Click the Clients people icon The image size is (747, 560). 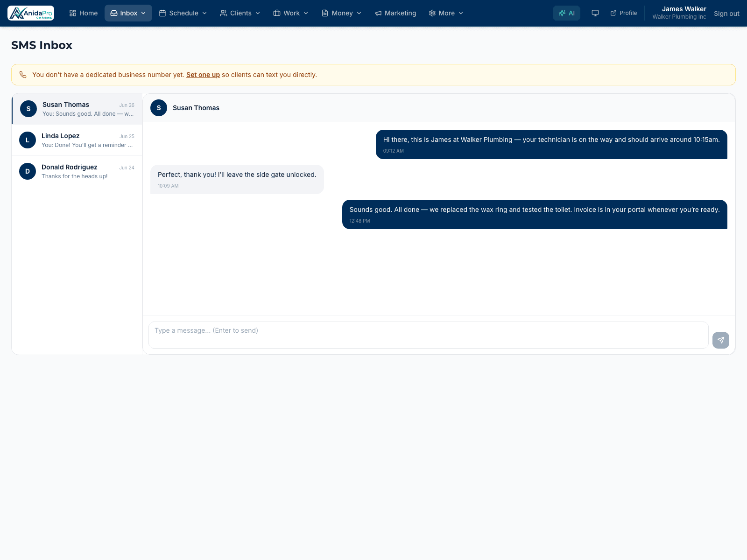click(x=224, y=13)
